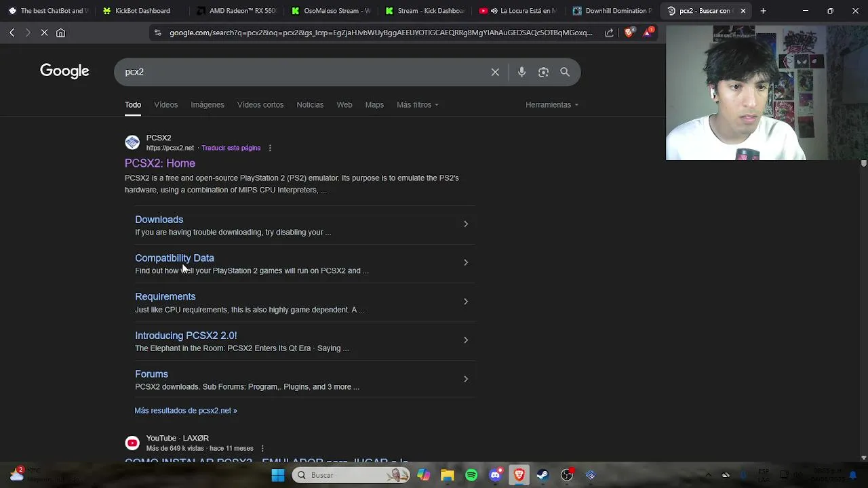The width and height of the screenshot is (868, 488).
Task: Expand the Introducing PCSX2 2.0 arrow
Action: [466, 340]
